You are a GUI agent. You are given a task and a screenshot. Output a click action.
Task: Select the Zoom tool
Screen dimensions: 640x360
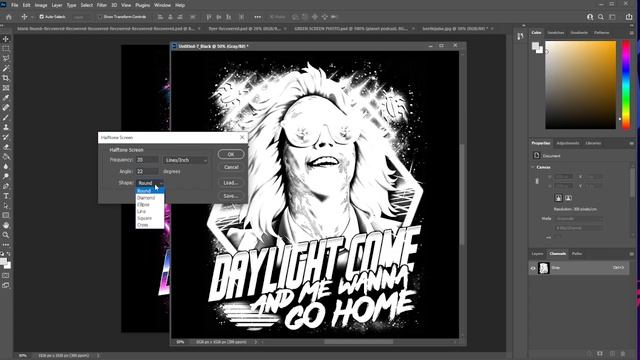[6, 235]
